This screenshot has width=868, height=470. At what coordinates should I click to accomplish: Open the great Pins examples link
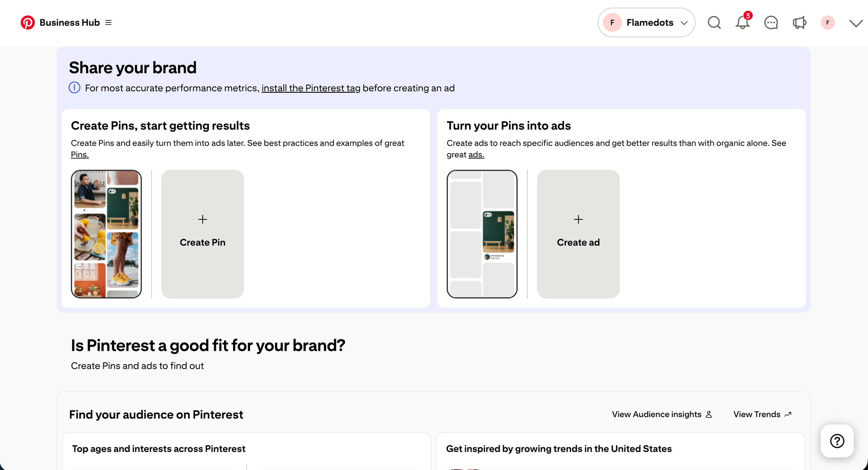(80, 155)
